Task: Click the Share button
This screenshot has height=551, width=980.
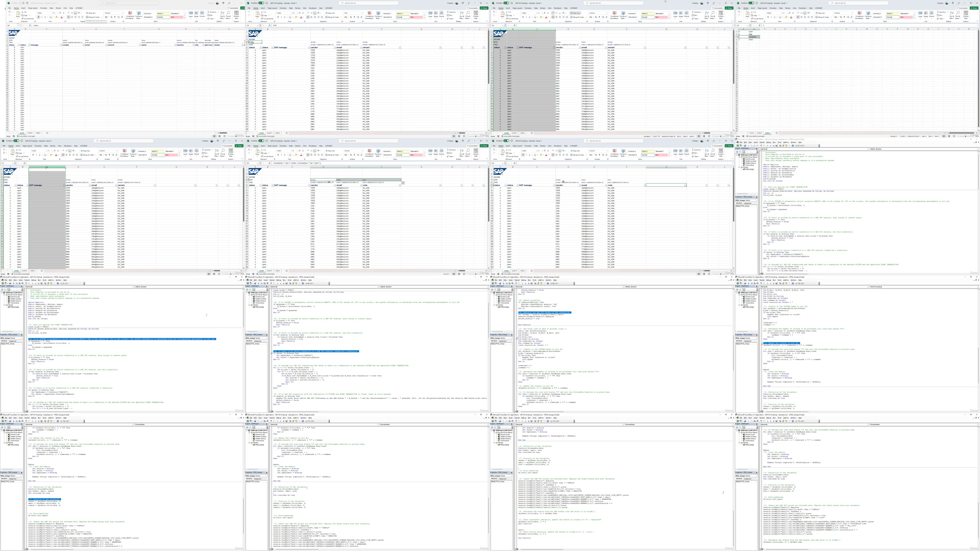Action: pyautogui.click(x=485, y=8)
